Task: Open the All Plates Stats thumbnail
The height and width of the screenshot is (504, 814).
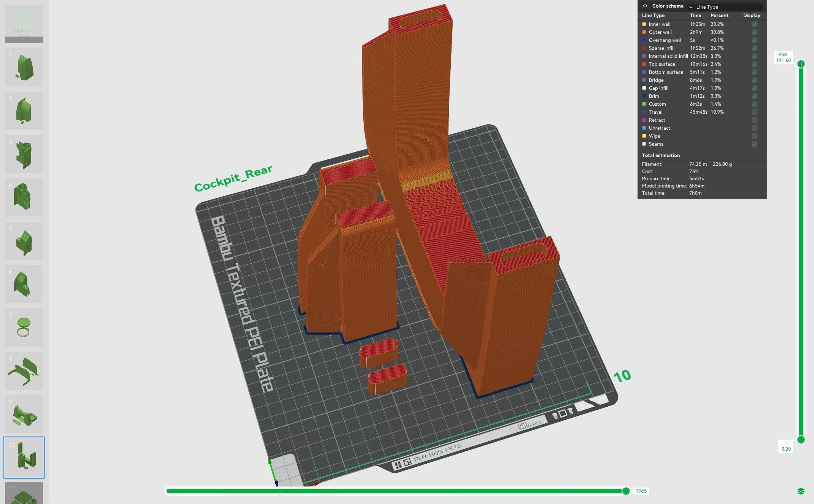Action: pyautogui.click(x=24, y=24)
